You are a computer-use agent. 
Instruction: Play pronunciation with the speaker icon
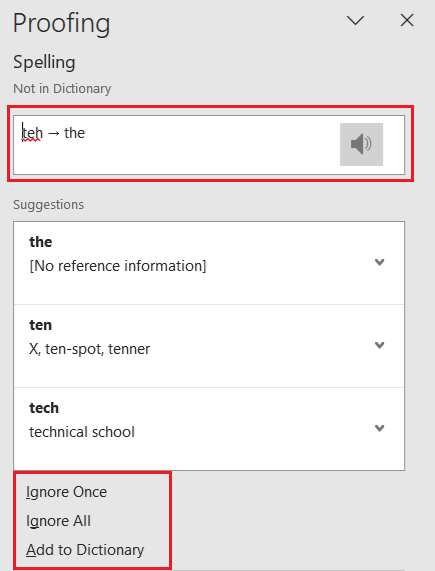(361, 144)
